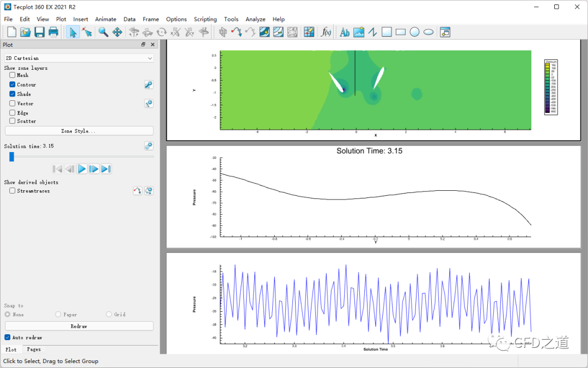Switch to the Pages tab
This screenshot has width=588, height=368.
[34, 349]
